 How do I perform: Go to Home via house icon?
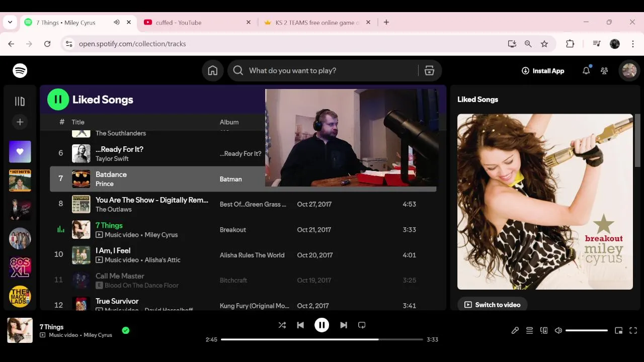pyautogui.click(x=213, y=71)
